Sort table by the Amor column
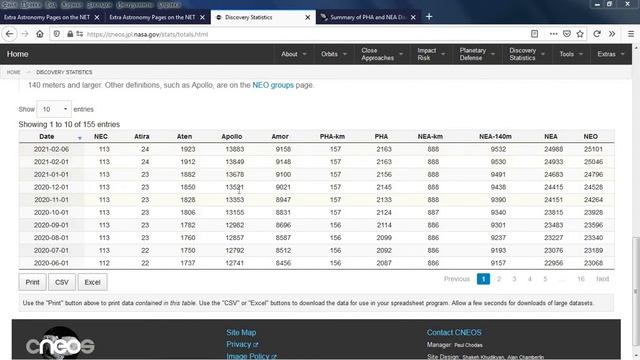Screen dimensions: 640x360 pyautogui.click(x=280, y=136)
